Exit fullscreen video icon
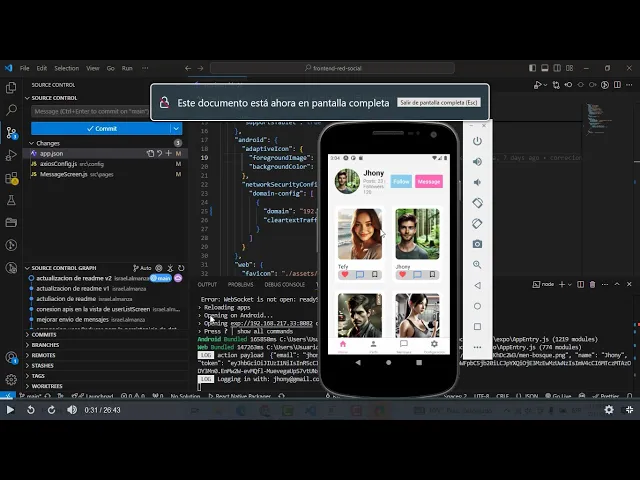Viewport: 640px width, 480px height. (629, 409)
